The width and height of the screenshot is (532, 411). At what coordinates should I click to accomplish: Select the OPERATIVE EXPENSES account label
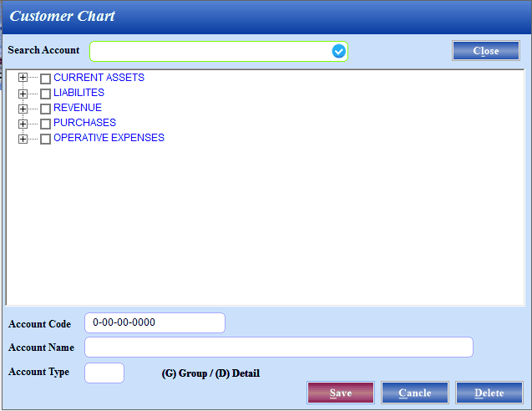click(x=109, y=138)
